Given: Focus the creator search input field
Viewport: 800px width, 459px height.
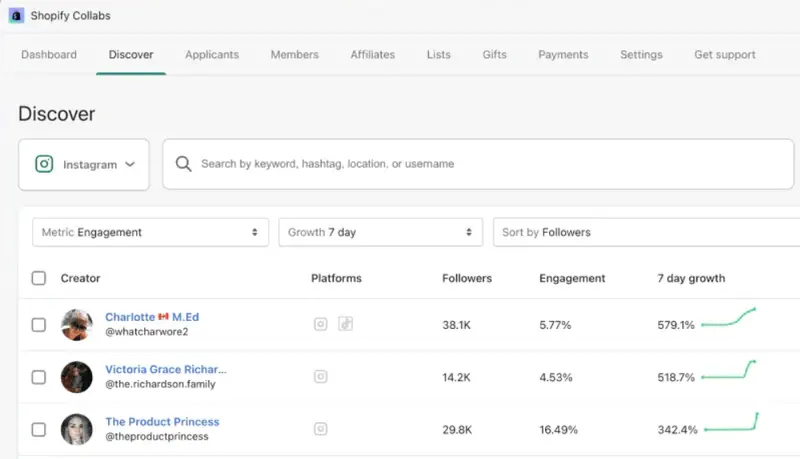Looking at the screenshot, I should (479, 164).
